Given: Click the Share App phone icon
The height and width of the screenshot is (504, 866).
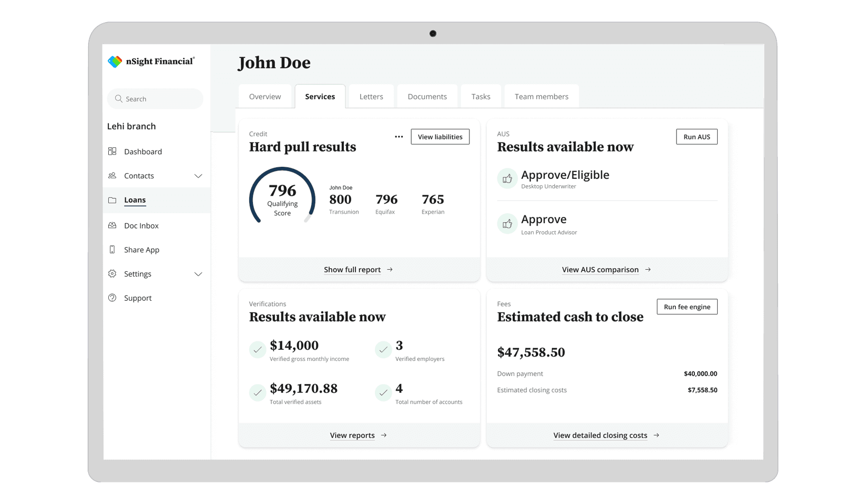Looking at the screenshot, I should (x=112, y=250).
